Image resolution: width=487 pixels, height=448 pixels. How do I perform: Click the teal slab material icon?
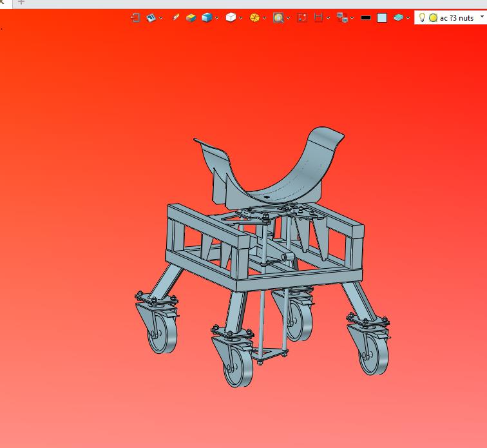tap(398, 17)
